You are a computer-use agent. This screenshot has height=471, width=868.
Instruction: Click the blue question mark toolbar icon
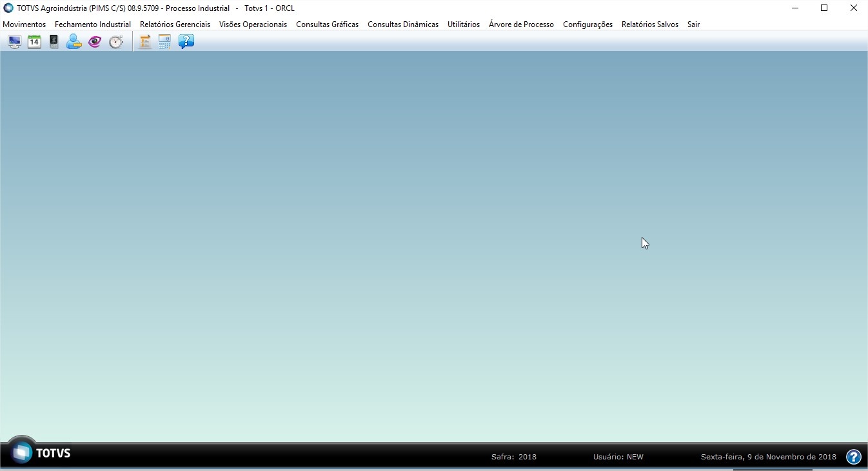tap(186, 42)
